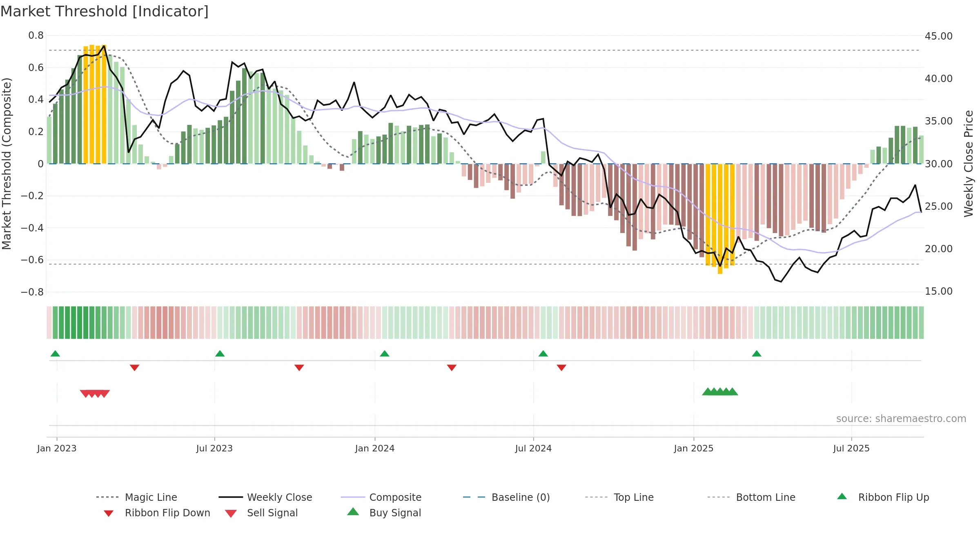Screen dimensions: 980x551
Task: Click the Jul 2025 x-axis label
Action: (851, 448)
